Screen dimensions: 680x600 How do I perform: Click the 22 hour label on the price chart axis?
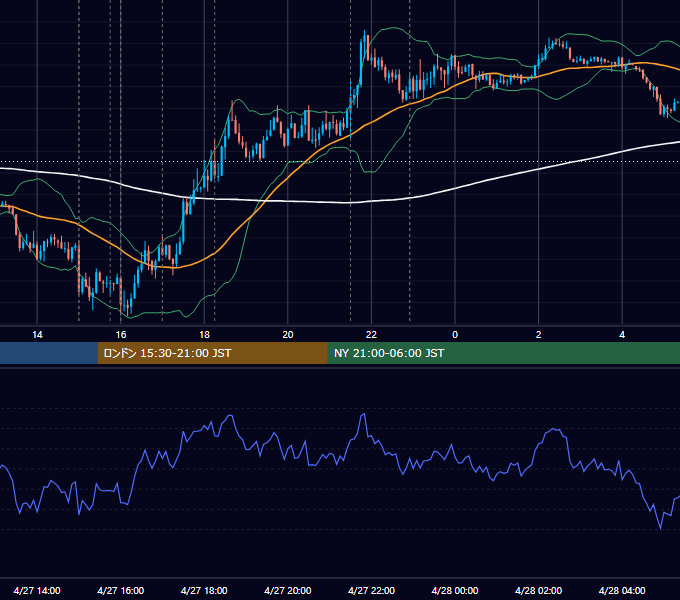[x=371, y=335]
